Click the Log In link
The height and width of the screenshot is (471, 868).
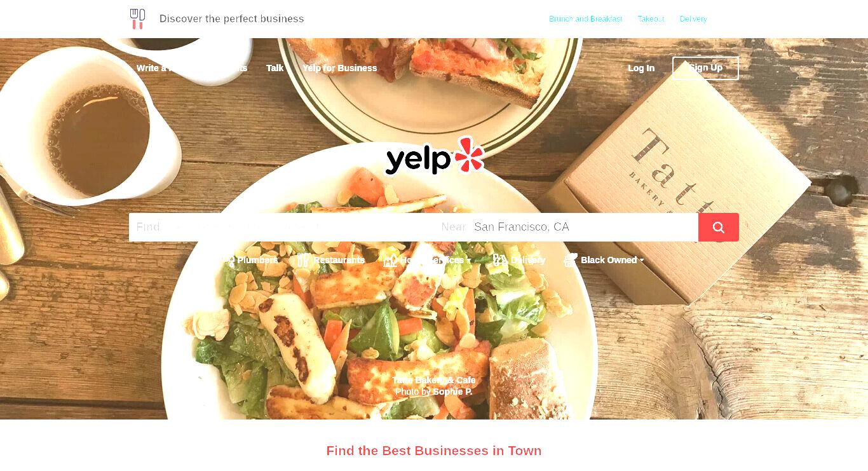click(641, 68)
